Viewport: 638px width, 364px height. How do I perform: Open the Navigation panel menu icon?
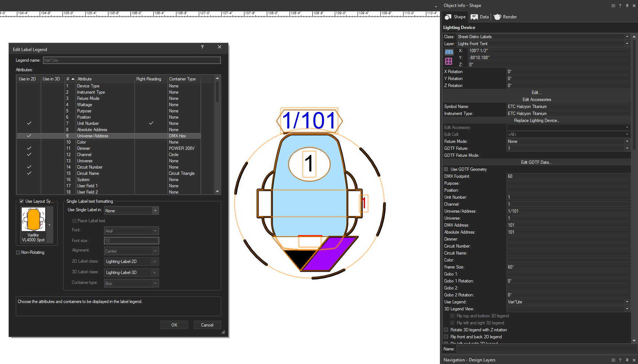pos(613,360)
